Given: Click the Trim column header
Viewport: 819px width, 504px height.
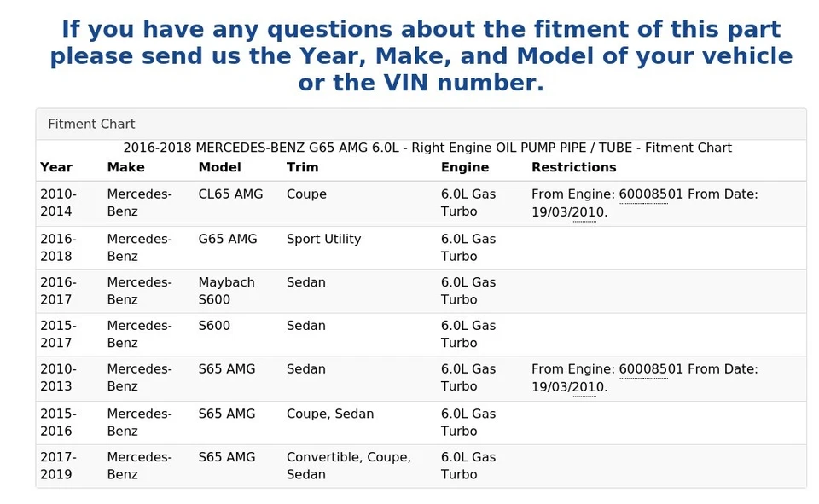Looking at the screenshot, I should pyautogui.click(x=302, y=167).
